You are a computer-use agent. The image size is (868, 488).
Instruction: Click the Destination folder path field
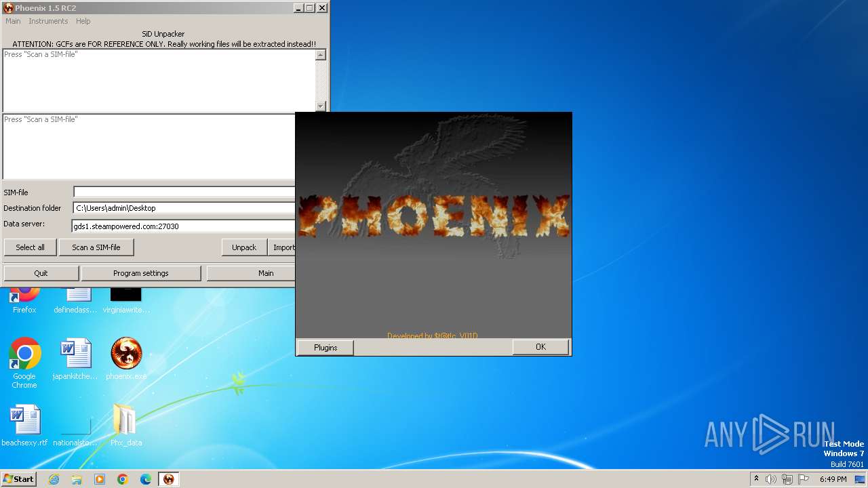(x=184, y=208)
